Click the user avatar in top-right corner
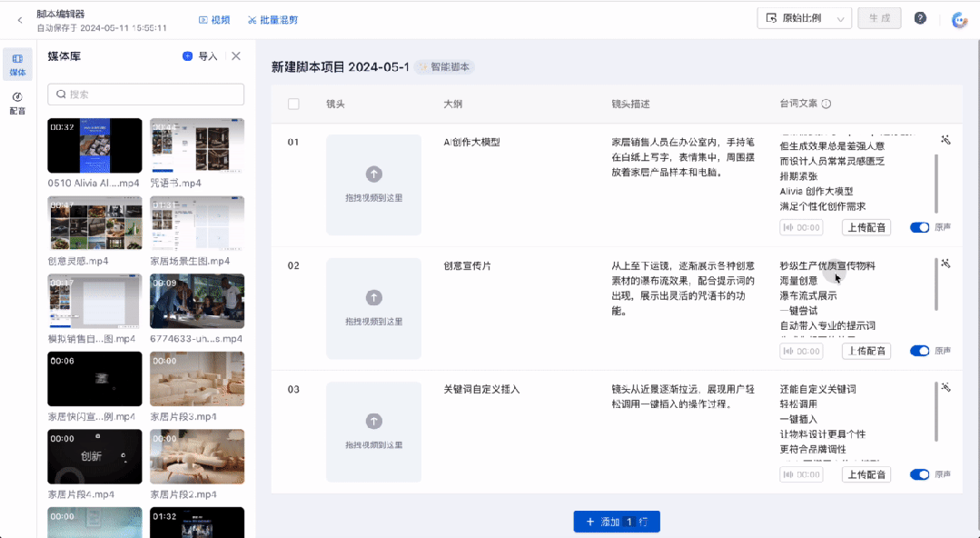 959,19
